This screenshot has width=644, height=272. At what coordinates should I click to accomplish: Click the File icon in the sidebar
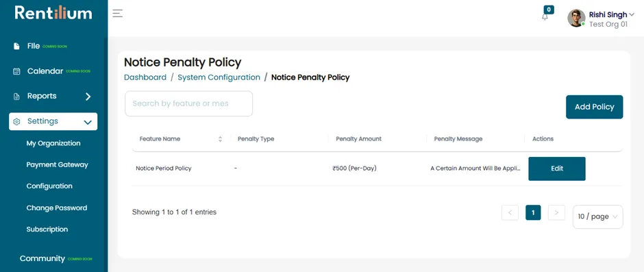coord(16,46)
